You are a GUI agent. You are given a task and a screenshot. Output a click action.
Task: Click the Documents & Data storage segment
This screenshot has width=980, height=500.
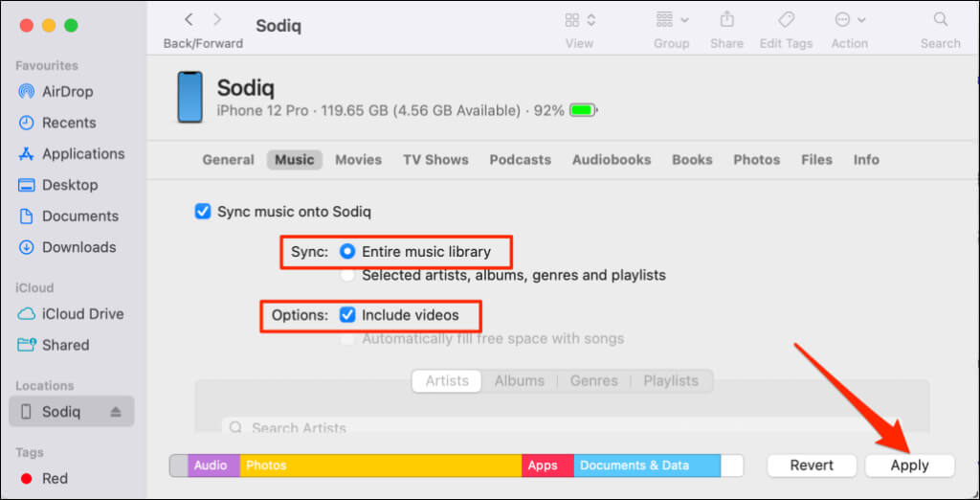point(647,466)
